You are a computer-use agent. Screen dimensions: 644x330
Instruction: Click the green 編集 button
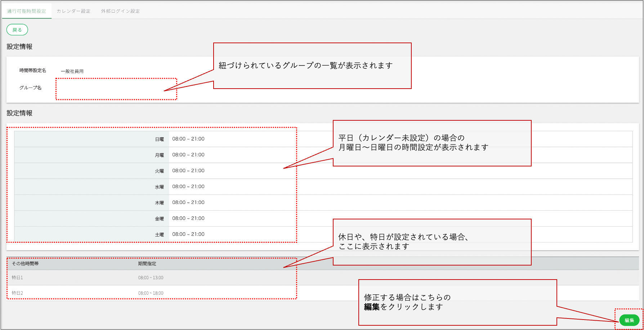coord(629,320)
